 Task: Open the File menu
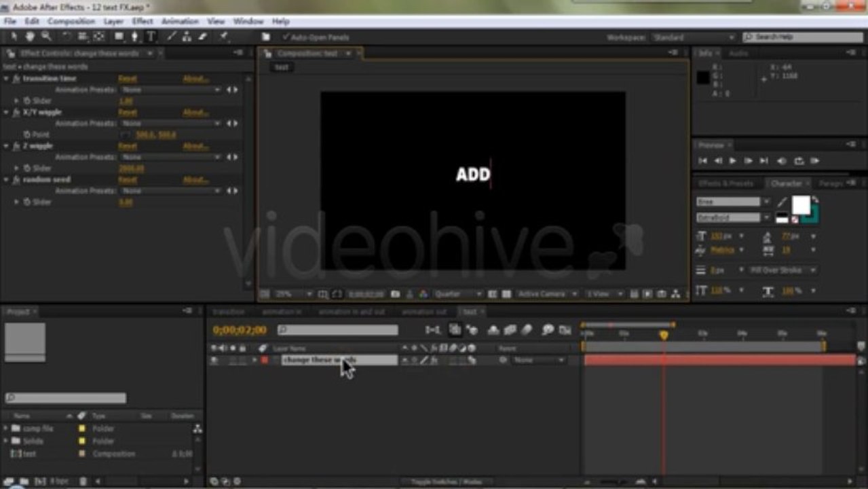point(10,21)
